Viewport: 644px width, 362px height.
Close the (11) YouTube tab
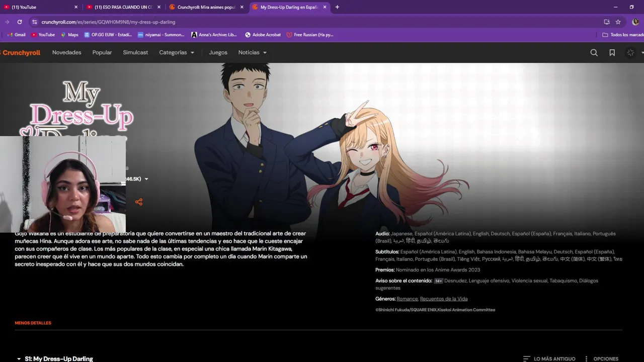tap(76, 7)
